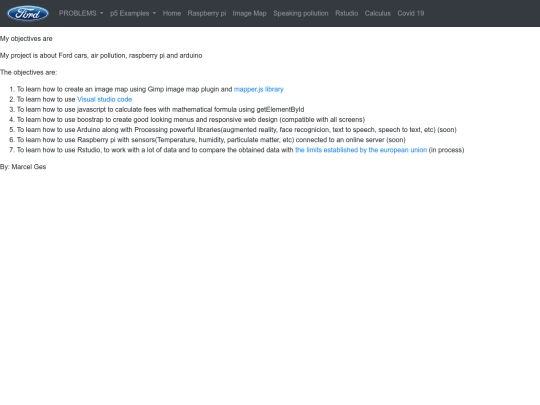Open the Calculus nav item
This screenshot has width=540, height=405.
click(377, 13)
